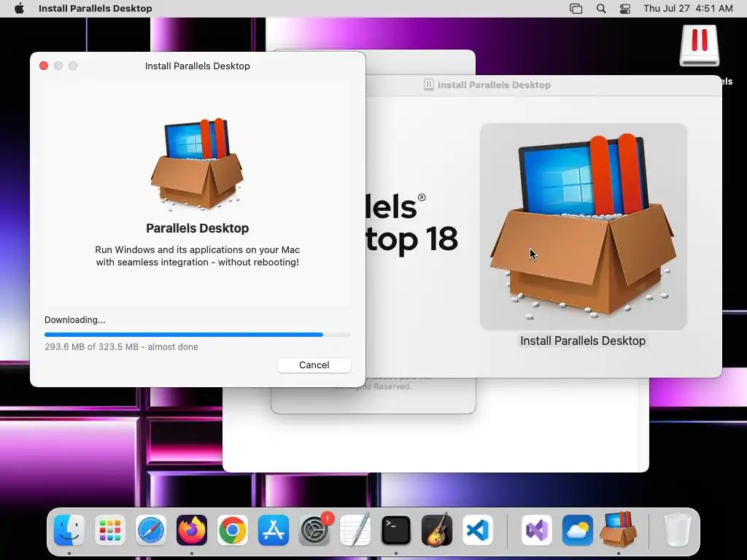Click Parallels installer icon in the Dock

(x=619, y=530)
